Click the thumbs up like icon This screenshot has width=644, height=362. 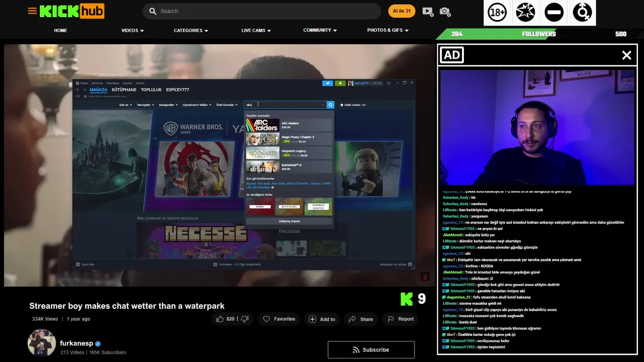tap(220, 319)
